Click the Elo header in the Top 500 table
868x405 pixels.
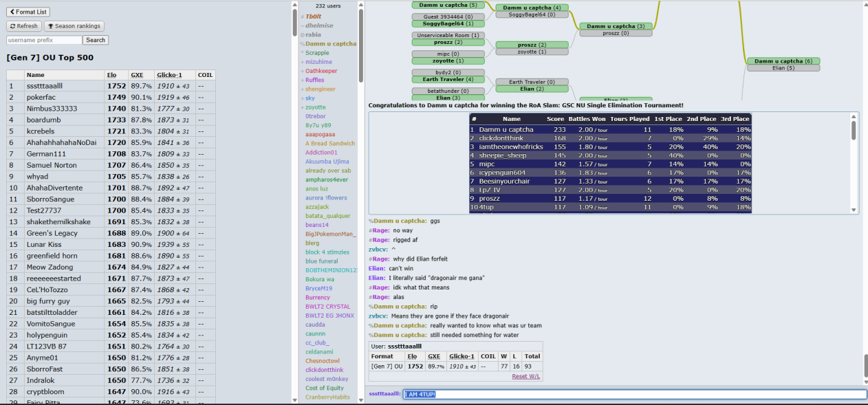point(111,75)
